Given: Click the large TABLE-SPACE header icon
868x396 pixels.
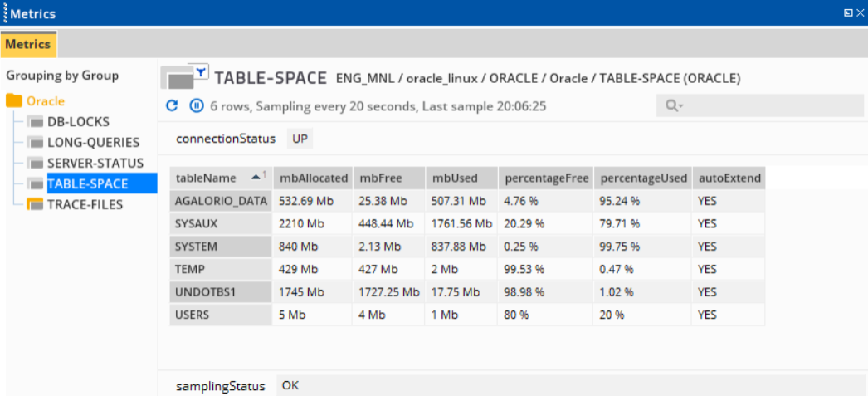Looking at the screenshot, I should point(177,80).
